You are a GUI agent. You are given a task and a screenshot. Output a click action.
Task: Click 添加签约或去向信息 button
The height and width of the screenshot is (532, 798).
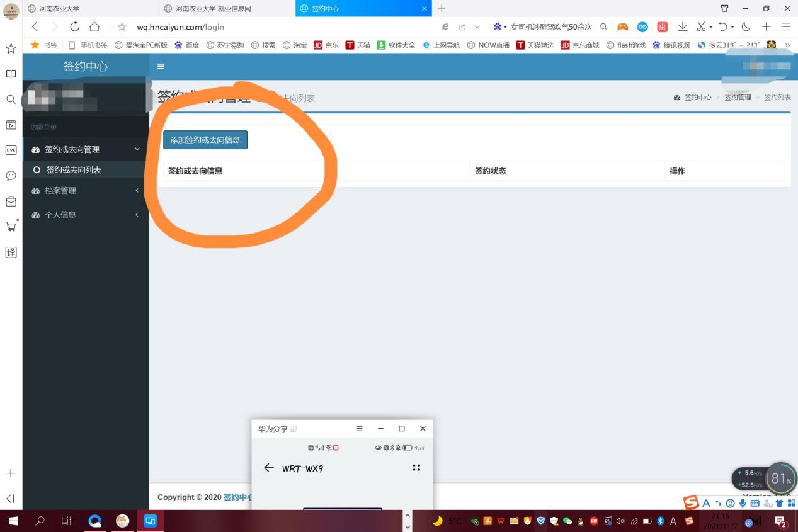(x=205, y=140)
